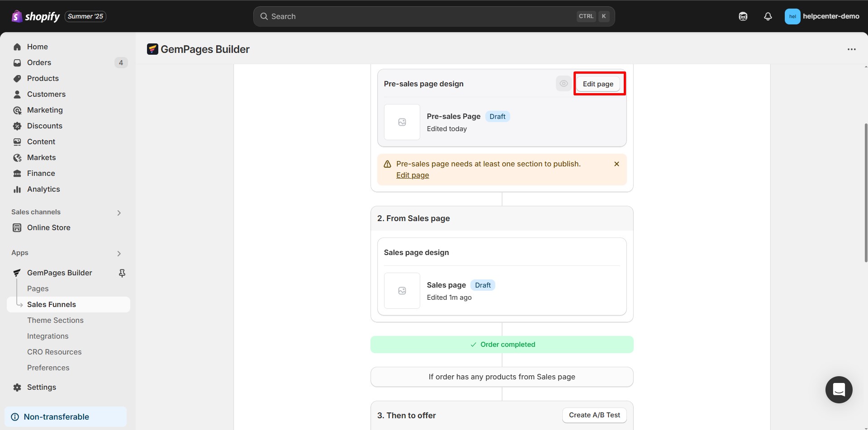Open the notifications bell
868x430 pixels.
(x=768, y=16)
